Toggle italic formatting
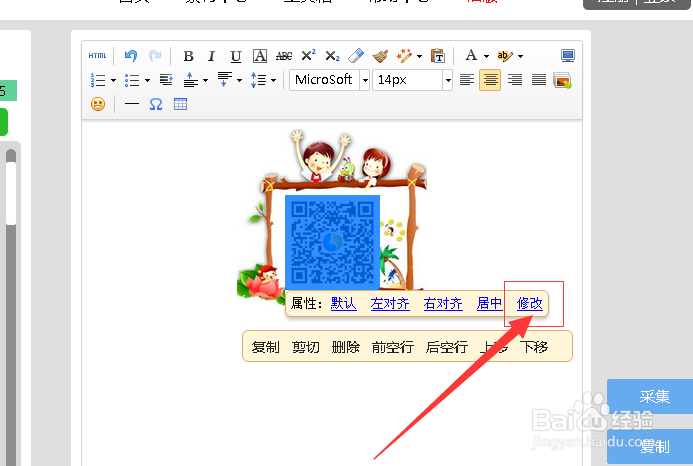Viewport: 693px width, 466px height. pyautogui.click(x=211, y=56)
